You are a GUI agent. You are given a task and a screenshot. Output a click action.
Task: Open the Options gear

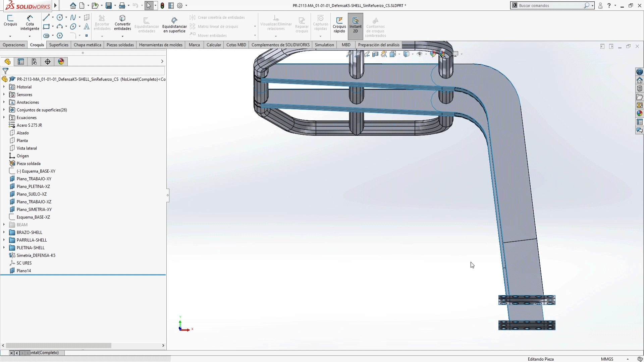click(180, 5)
